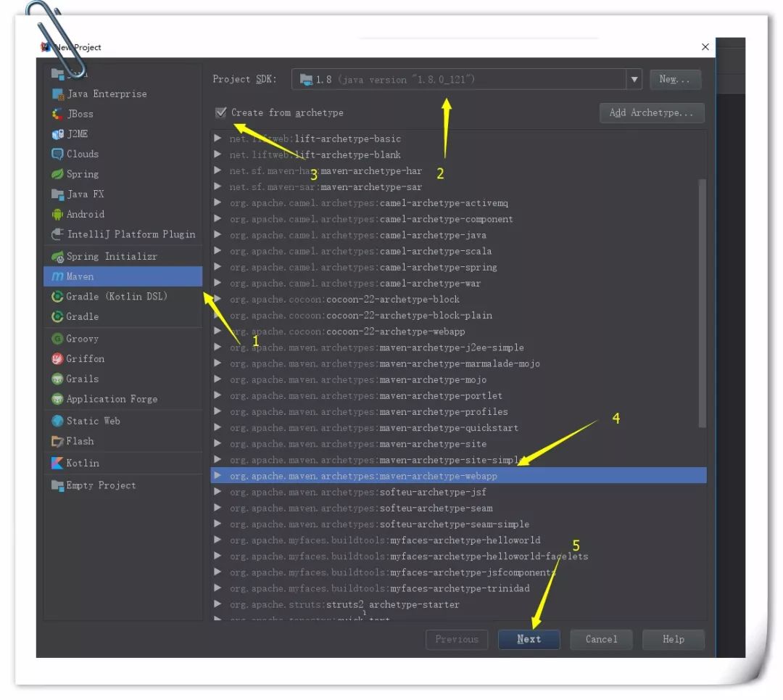Screen dimensions: 783x700
Task: Click the Maven icon in sidebar
Action: (x=57, y=276)
